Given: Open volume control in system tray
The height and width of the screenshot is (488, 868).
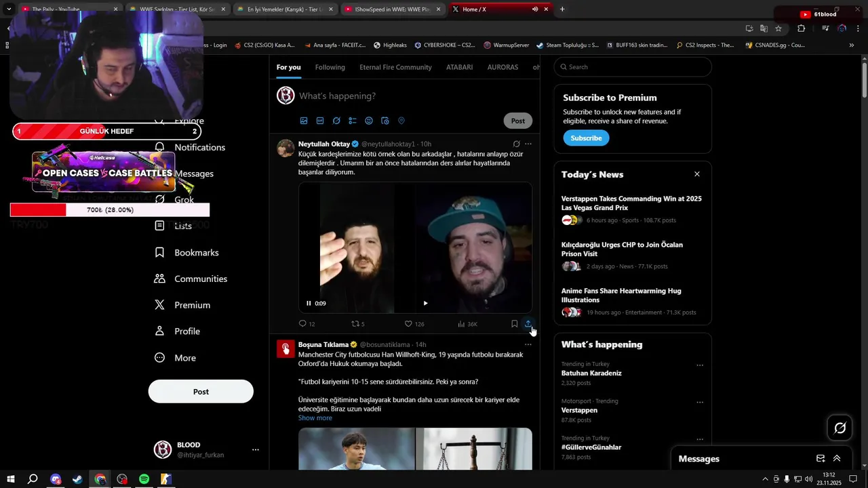Looking at the screenshot, I should (809, 479).
